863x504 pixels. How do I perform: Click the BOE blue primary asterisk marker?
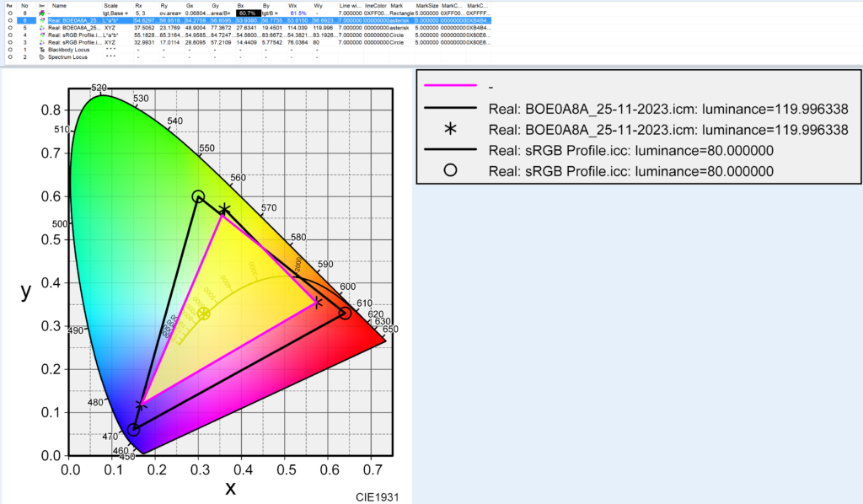click(x=141, y=405)
